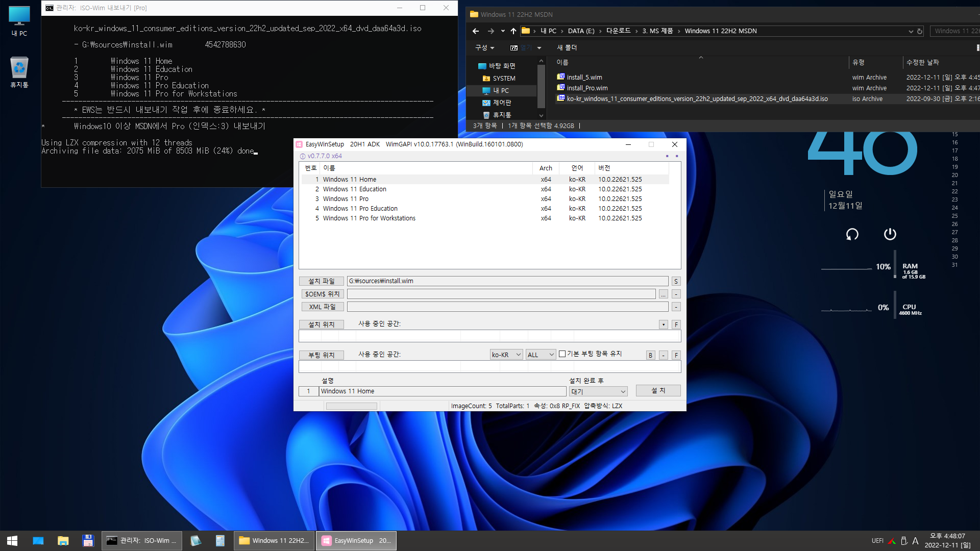Click the iso file icon in Explorer list
980x551 pixels.
coord(561,98)
